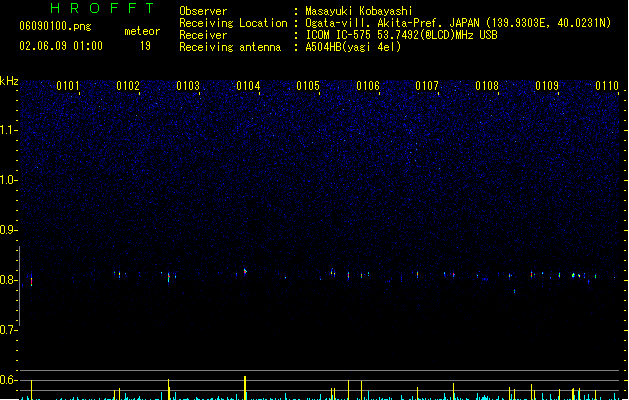Screen dimensions: 629x400
Task: Click the Receiver label
Action: click(x=203, y=35)
